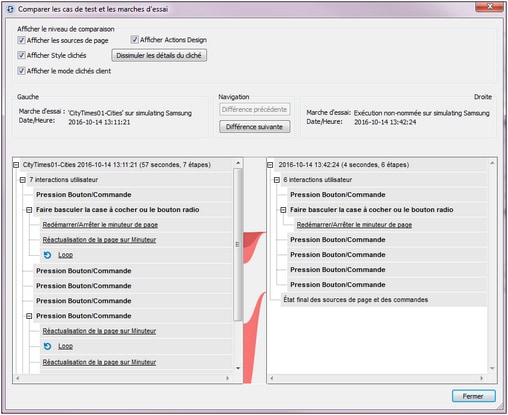Uncheck Afficher Actions Design
Image resolution: width=508 pixels, height=415 pixels.
point(134,40)
